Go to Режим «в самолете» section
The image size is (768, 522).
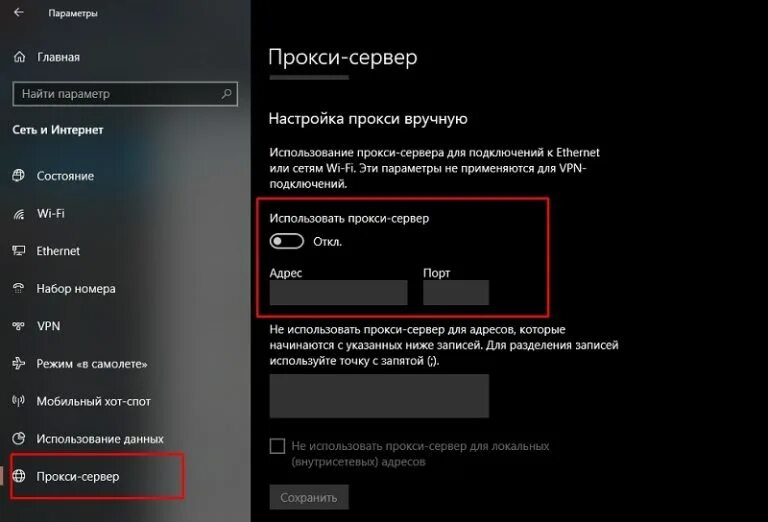pyautogui.click(x=92, y=364)
